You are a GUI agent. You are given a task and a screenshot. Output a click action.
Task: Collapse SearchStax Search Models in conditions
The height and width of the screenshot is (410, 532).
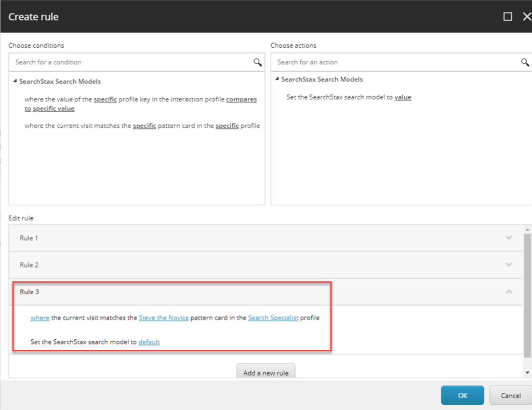[15, 81]
